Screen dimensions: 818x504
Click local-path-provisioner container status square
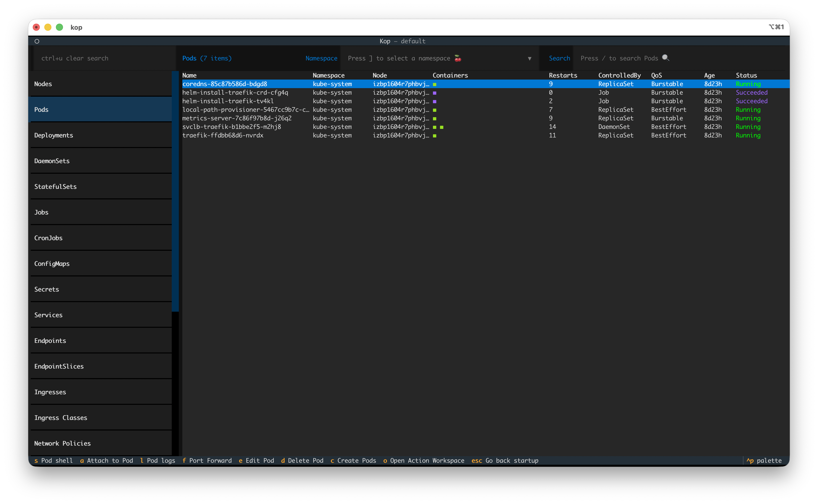click(x=434, y=110)
